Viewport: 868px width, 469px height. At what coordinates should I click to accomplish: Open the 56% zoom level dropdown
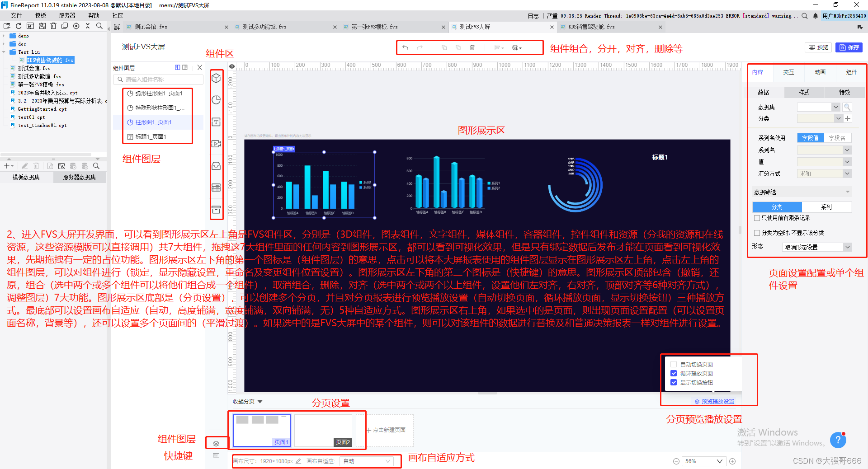[703, 461]
